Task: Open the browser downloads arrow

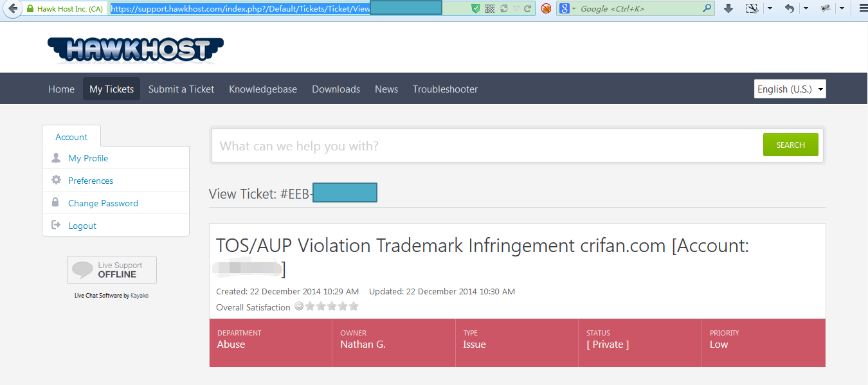Action: click(728, 9)
